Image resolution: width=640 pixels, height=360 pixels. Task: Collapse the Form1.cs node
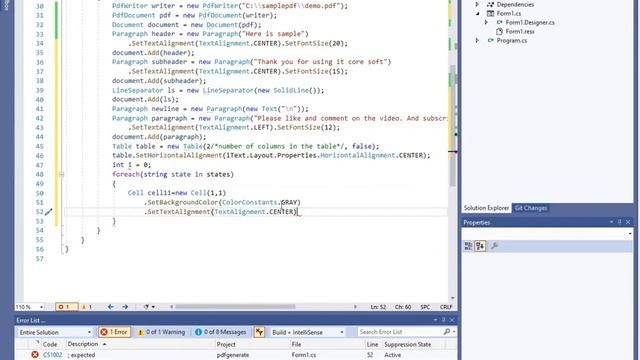[477, 13]
